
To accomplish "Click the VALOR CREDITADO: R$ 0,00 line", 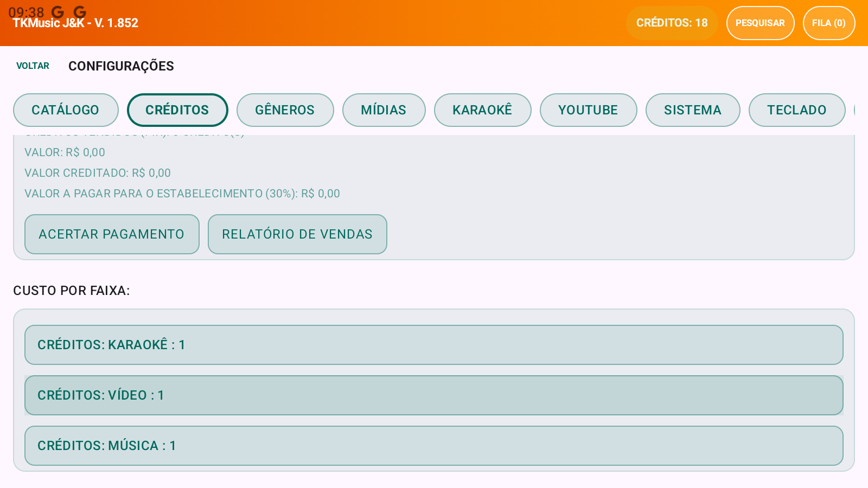I will 98,173.
